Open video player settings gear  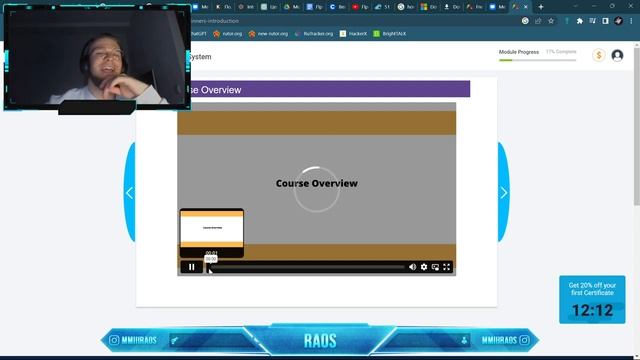click(424, 267)
